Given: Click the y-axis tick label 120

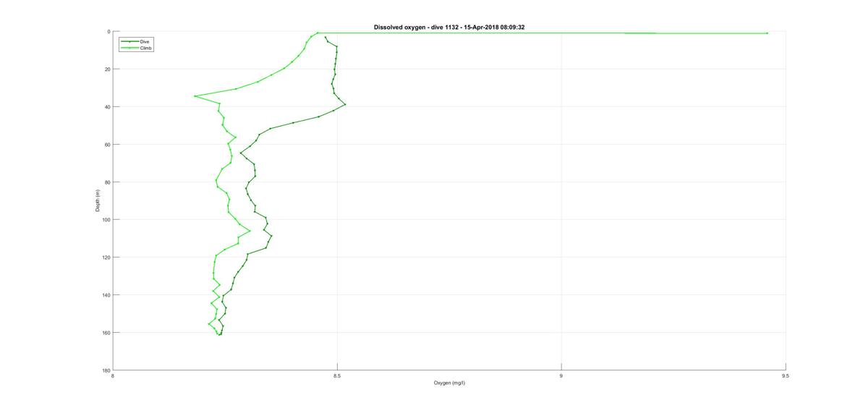Looking at the screenshot, I should click(106, 258).
